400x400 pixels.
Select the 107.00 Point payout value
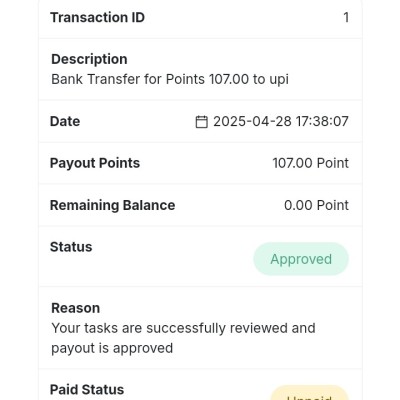[311, 163]
